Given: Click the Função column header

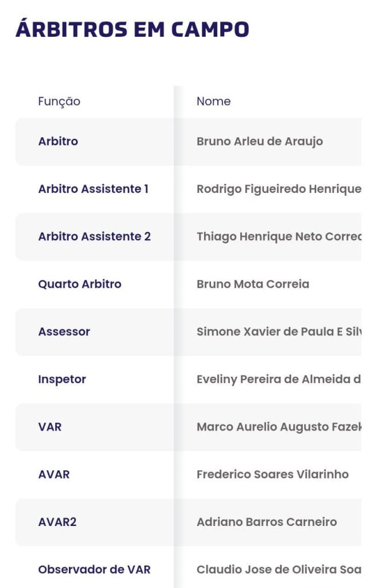Looking at the screenshot, I should pos(59,102).
